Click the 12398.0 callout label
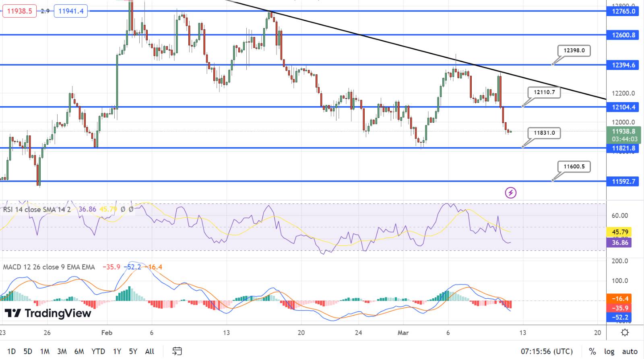The image size is (644, 359). pyautogui.click(x=574, y=51)
